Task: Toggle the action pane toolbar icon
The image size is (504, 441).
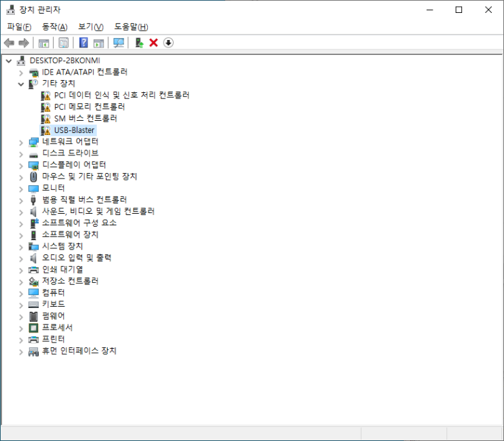Action: (98, 43)
